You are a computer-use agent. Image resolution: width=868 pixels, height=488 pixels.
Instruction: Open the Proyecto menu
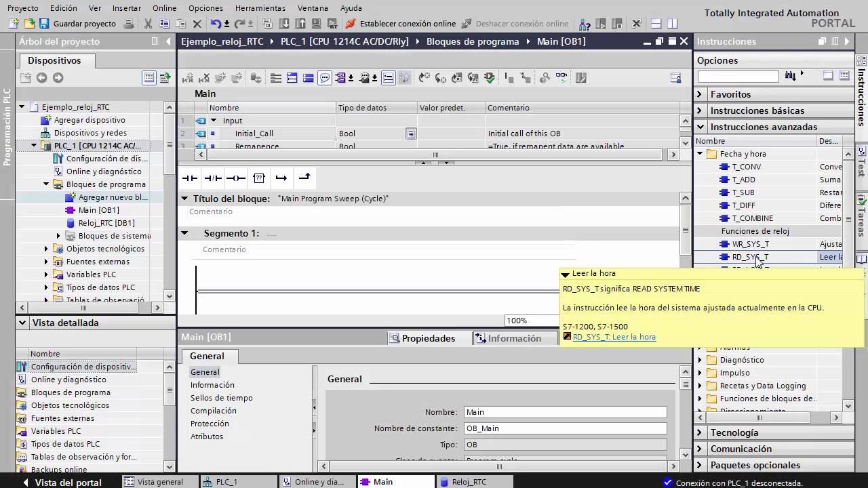pyautogui.click(x=22, y=8)
